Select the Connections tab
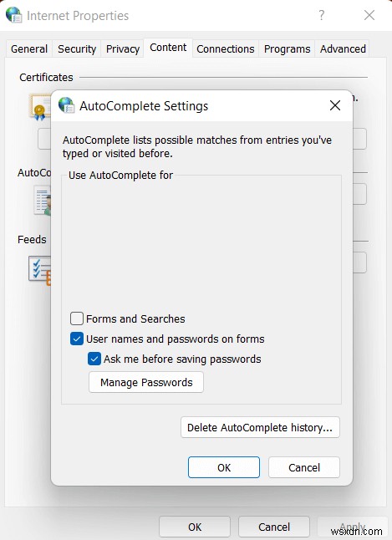 [226, 49]
